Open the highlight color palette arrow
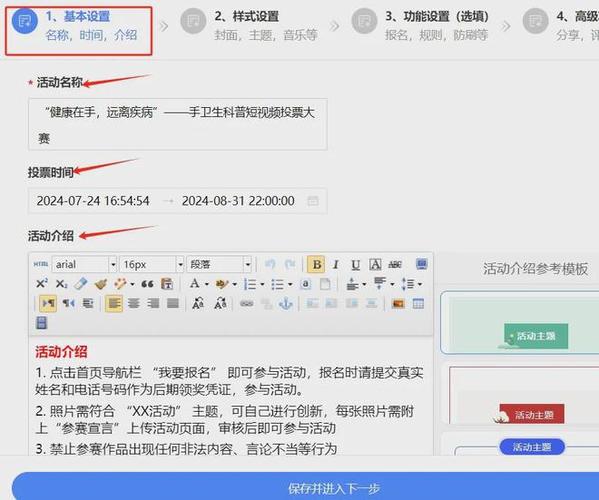This screenshot has height=500, width=599. 235,284
